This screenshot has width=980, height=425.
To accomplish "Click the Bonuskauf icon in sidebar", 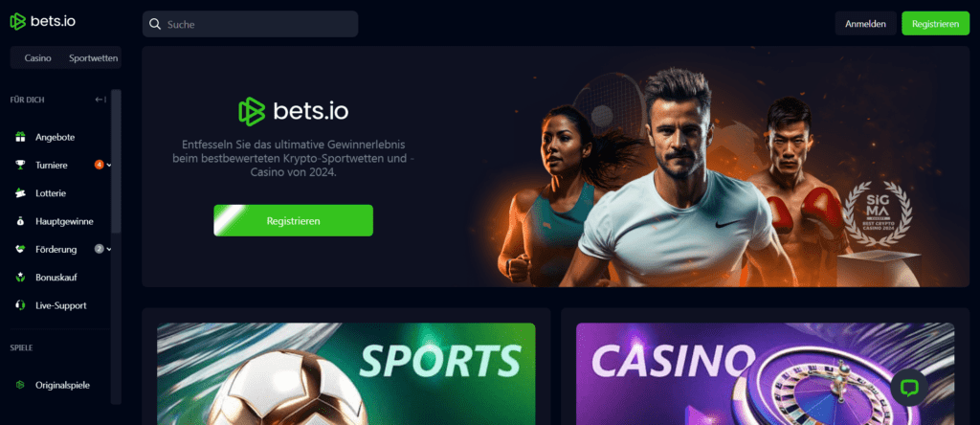I will click(x=21, y=277).
